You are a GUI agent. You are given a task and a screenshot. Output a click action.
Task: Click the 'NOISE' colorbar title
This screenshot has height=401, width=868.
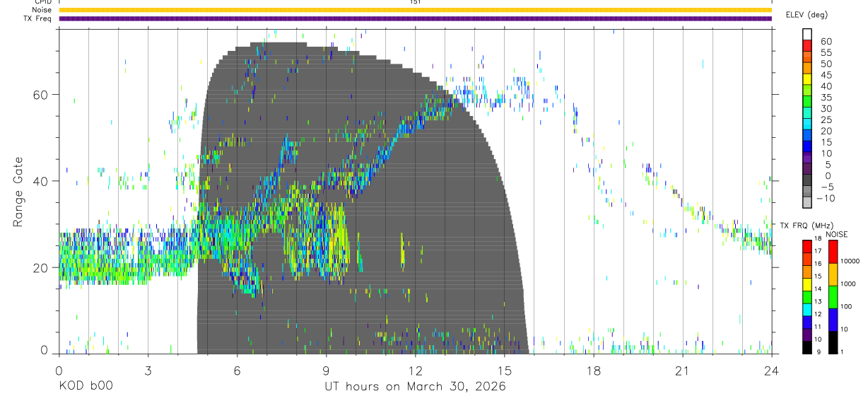836,234
